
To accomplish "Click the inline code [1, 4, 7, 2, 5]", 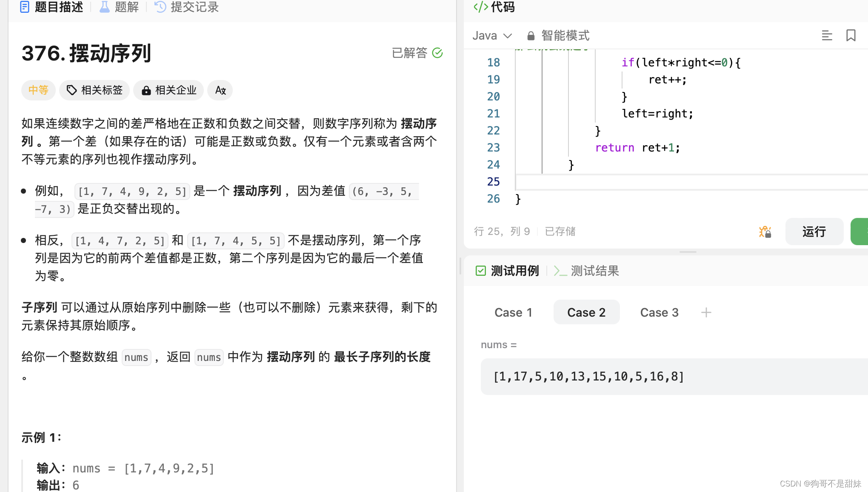I will [120, 241].
